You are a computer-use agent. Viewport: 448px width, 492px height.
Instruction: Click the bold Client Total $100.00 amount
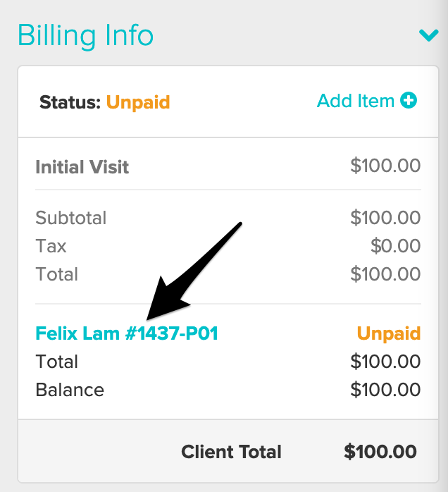(x=380, y=452)
